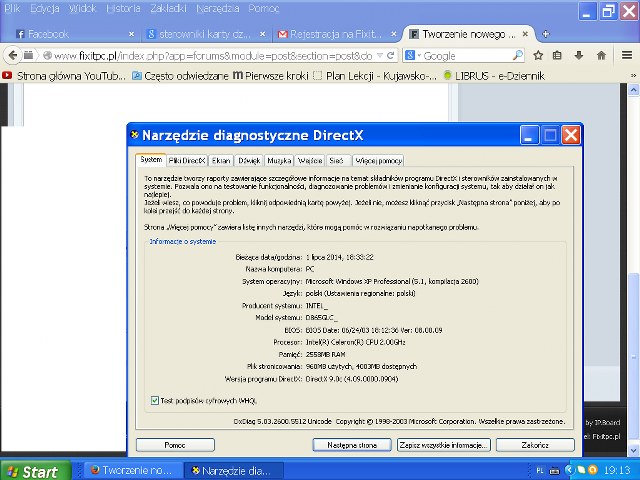640x480 pixels.
Task: Open Pierwsze kroki bookmark
Action: pyautogui.click(x=271, y=76)
